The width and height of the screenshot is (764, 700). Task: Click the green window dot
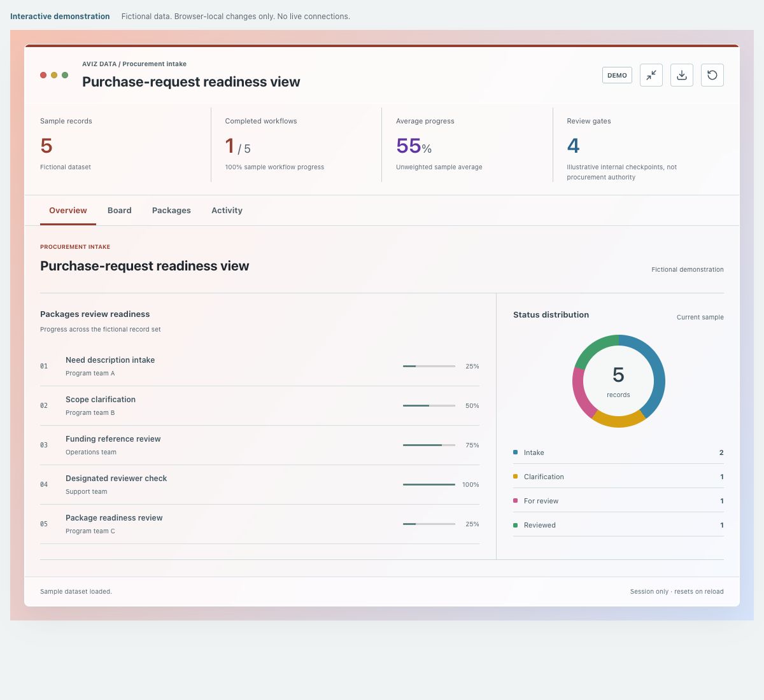point(65,75)
